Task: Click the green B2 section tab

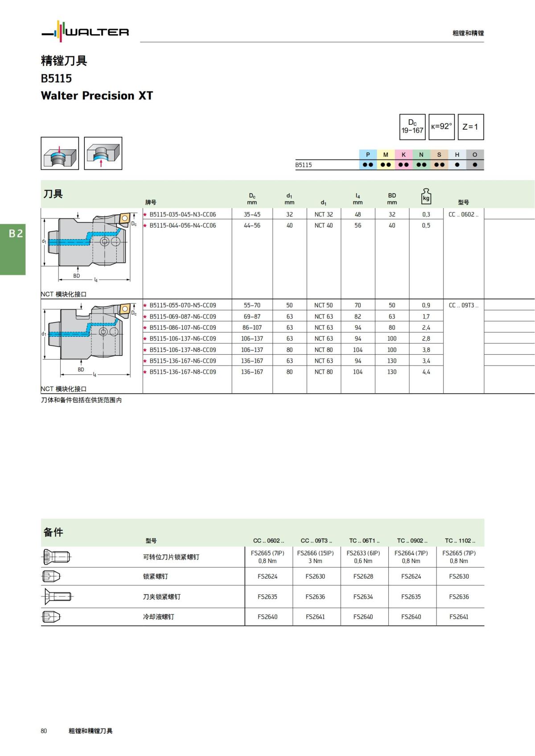Action: coord(12,249)
